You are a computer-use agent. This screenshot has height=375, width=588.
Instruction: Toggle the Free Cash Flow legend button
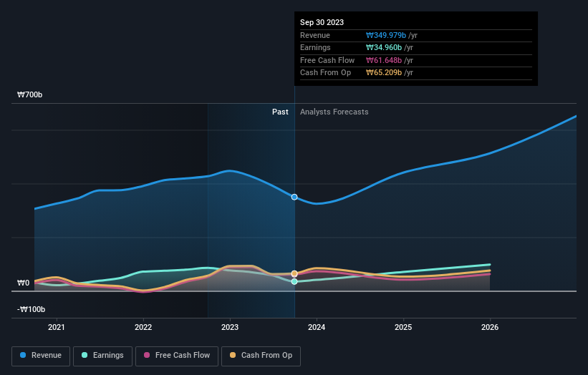[x=177, y=356]
